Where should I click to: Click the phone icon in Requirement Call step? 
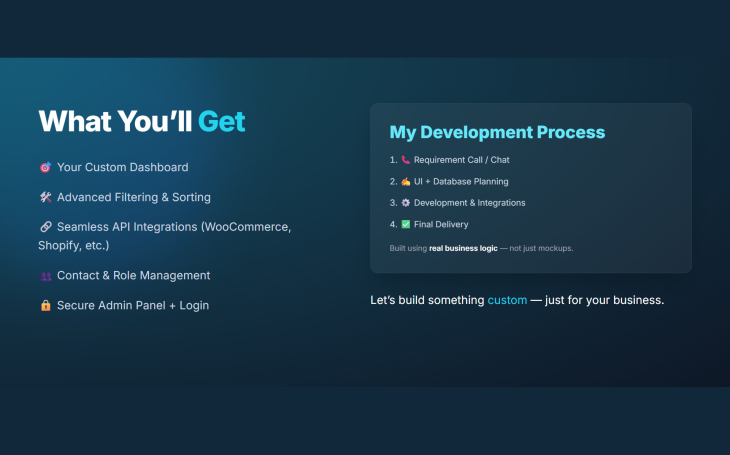click(406, 160)
